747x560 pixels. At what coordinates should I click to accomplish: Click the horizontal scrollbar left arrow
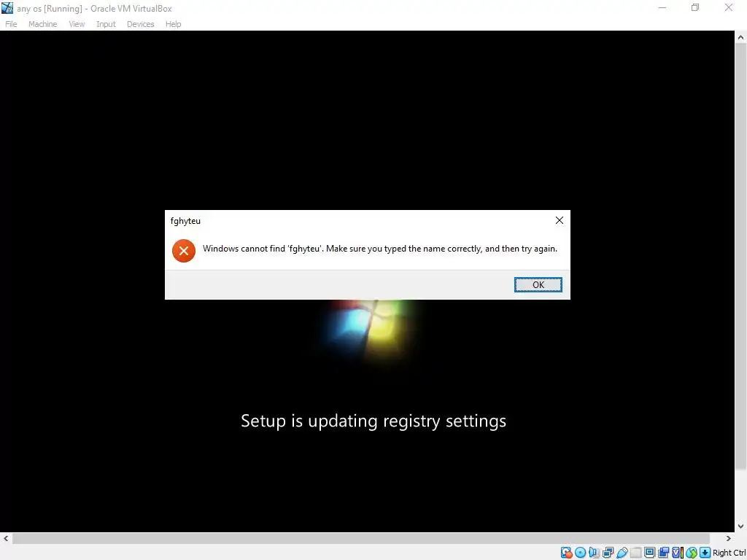tap(6, 538)
